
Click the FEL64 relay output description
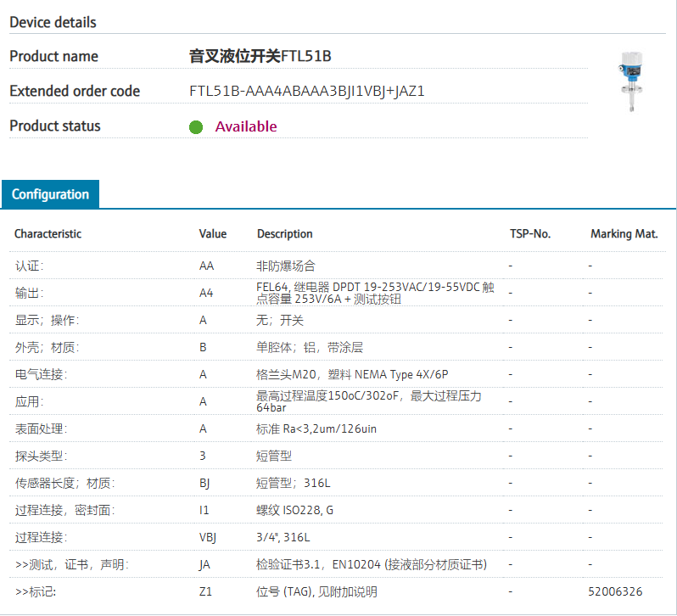(375, 293)
